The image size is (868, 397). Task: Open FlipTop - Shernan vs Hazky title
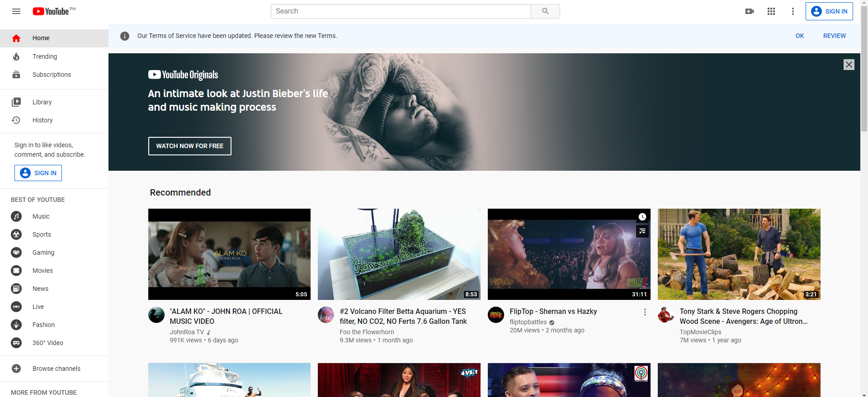click(x=553, y=311)
